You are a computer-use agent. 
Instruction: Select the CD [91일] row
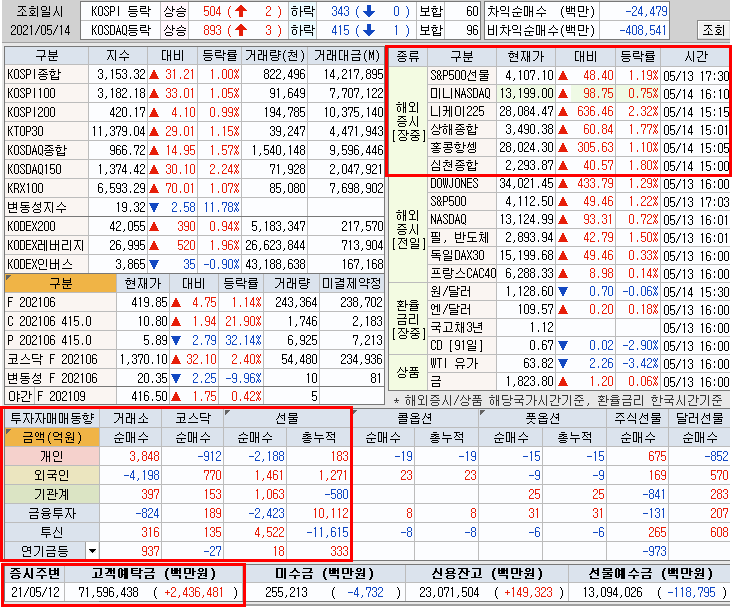(x=578, y=346)
